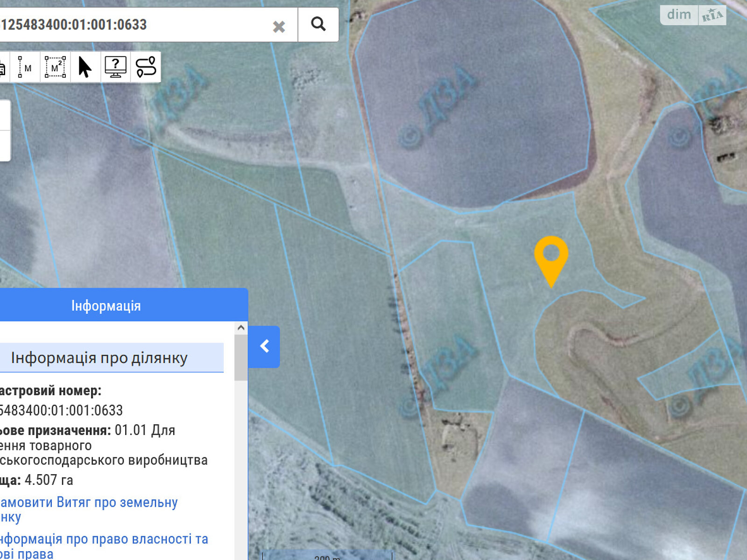This screenshot has height=560, width=747.
Task: Clear the cadastral number search field
Action: click(279, 27)
